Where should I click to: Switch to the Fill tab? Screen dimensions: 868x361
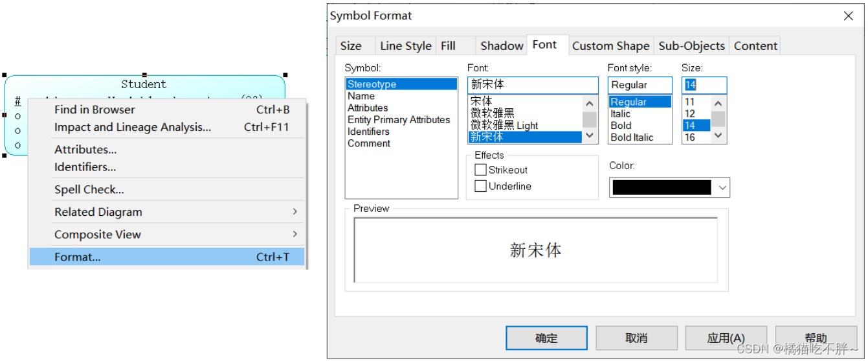(448, 46)
